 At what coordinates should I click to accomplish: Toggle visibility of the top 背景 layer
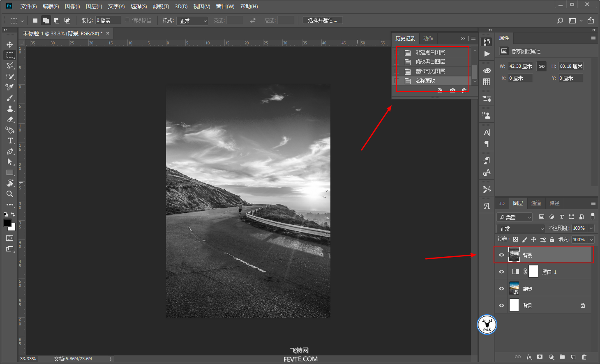(501, 255)
